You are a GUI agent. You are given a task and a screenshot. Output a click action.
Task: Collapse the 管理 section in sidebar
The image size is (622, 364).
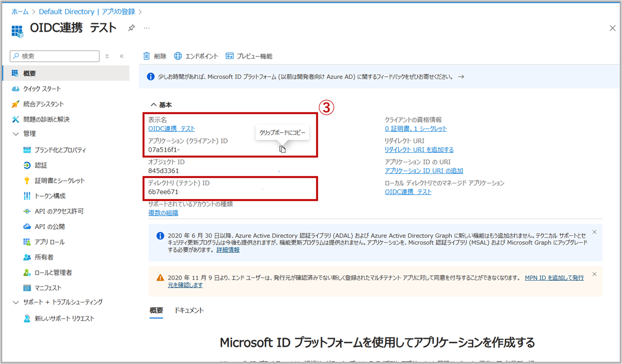[x=15, y=134]
